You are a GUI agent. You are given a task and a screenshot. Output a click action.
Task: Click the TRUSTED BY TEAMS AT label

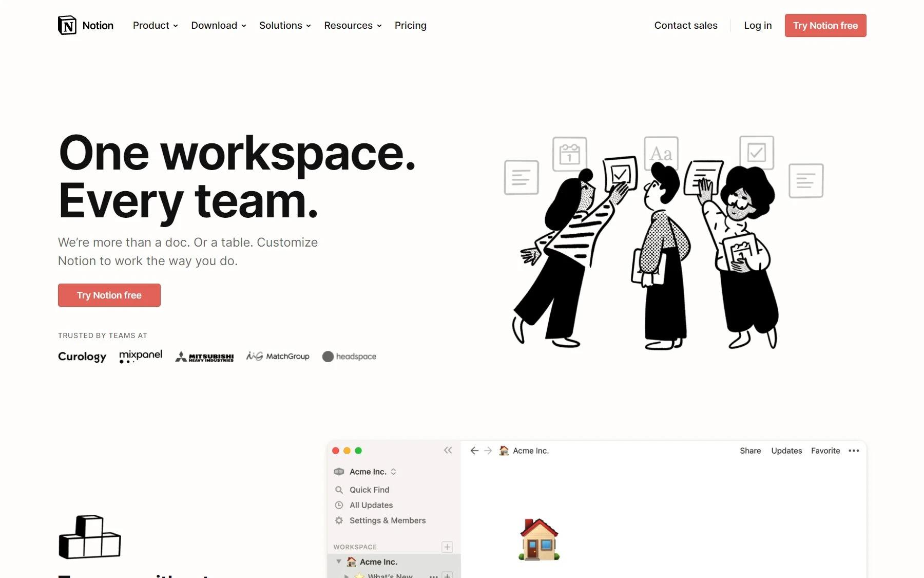point(103,335)
